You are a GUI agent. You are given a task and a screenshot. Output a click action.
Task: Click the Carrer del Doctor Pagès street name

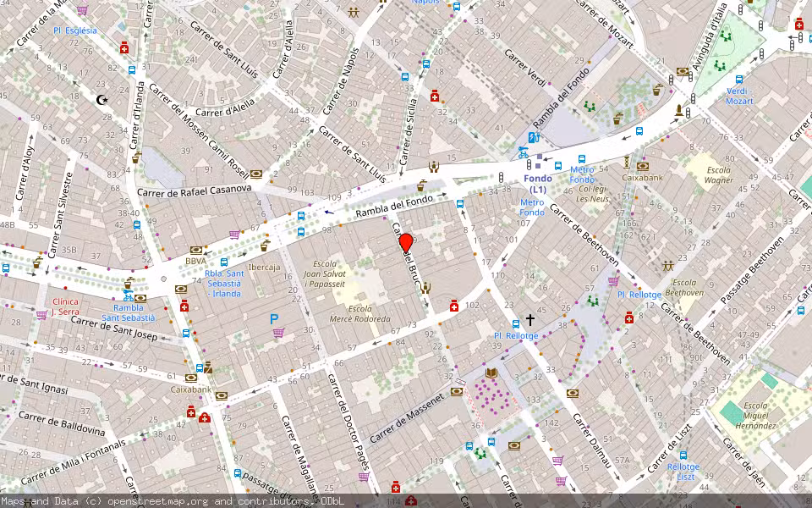point(347,421)
